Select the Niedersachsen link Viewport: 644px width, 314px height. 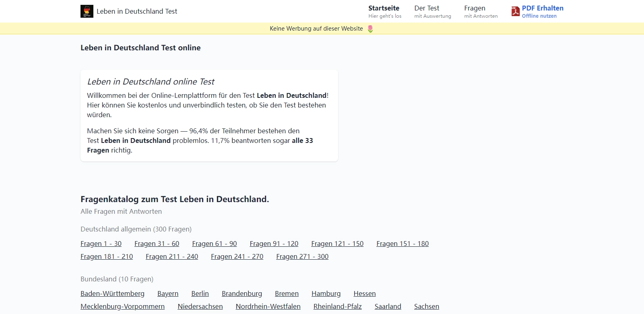(200, 306)
